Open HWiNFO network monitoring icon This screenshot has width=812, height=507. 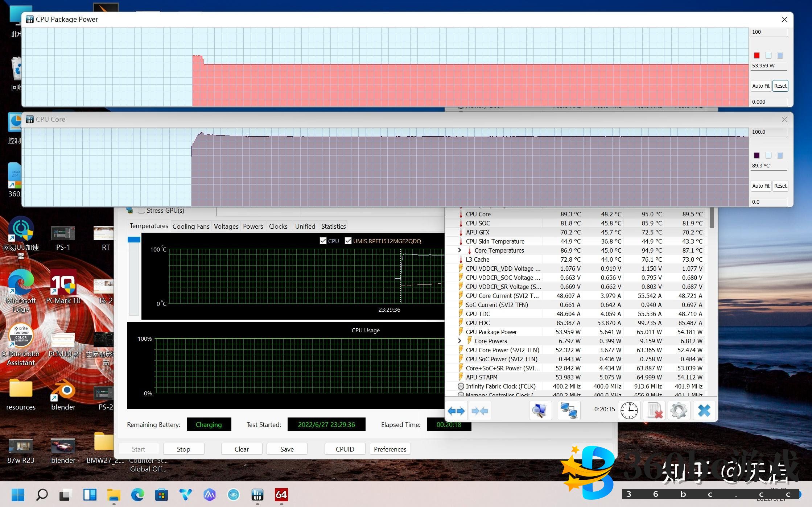[568, 411]
